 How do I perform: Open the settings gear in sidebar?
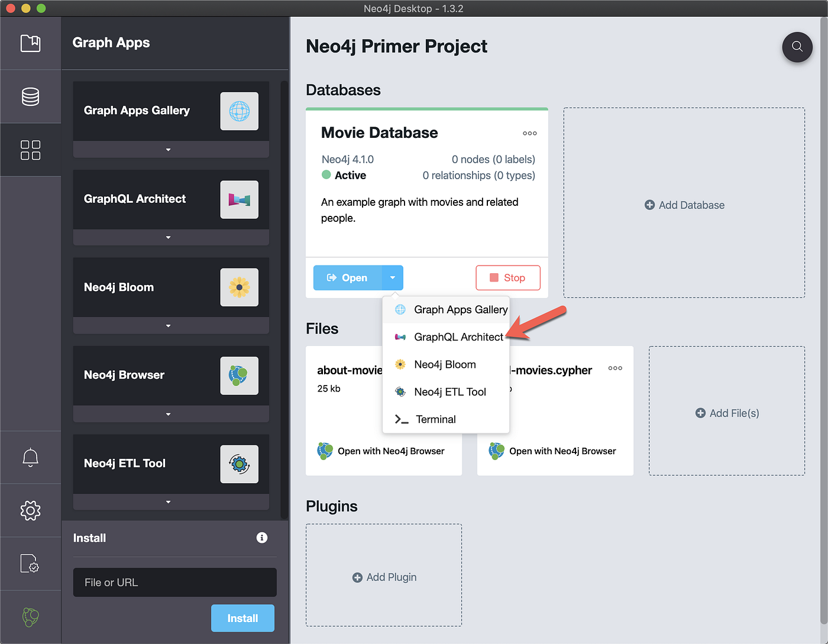pos(31,510)
